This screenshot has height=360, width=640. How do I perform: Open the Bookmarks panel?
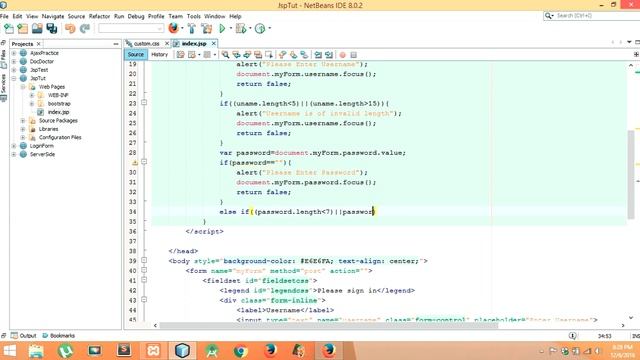(58, 336)
